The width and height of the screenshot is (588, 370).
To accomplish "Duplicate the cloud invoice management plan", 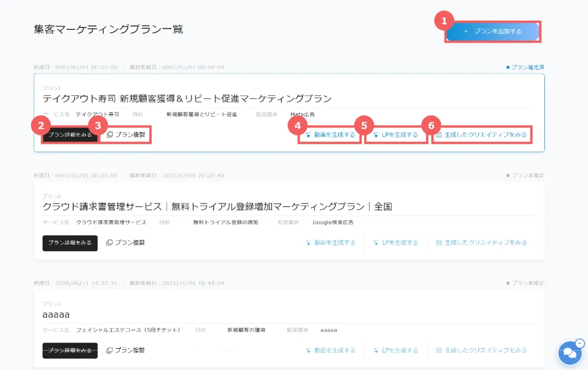I will pyautogui.click(x=126, y=242).
